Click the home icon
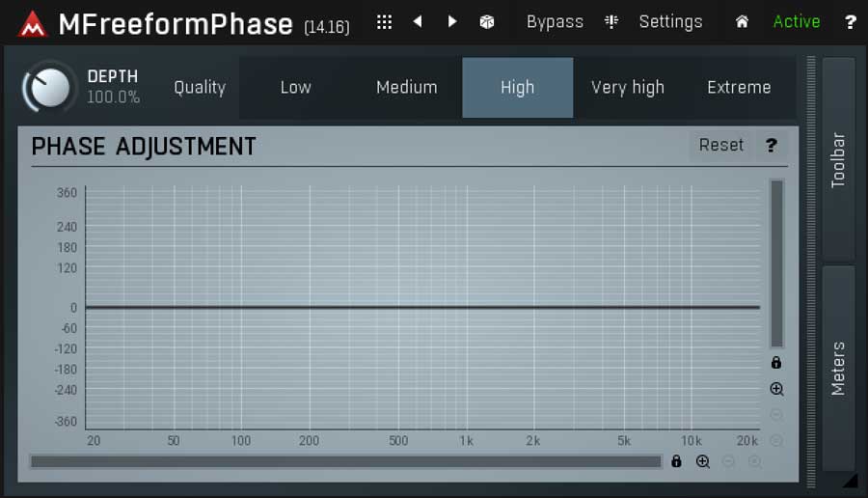The image size is (868, 498). coord(742,21)
